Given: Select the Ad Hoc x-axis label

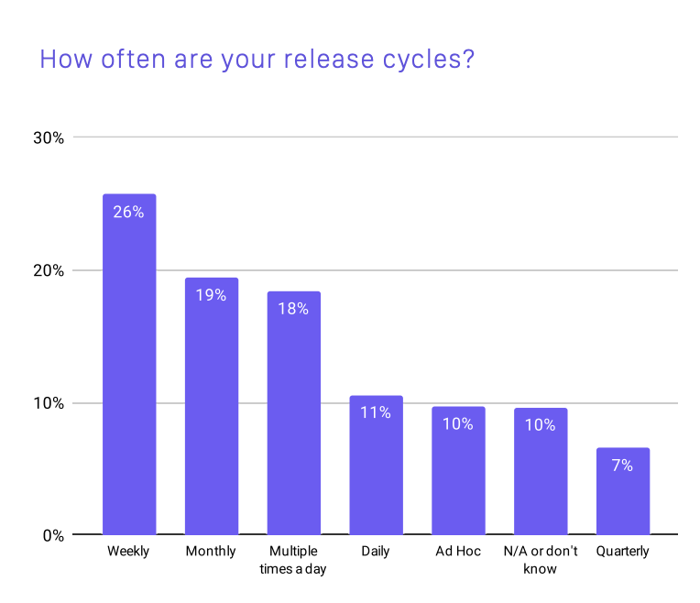Looking at the screenshot, I should pyautogui.click(x=458, y=552).
